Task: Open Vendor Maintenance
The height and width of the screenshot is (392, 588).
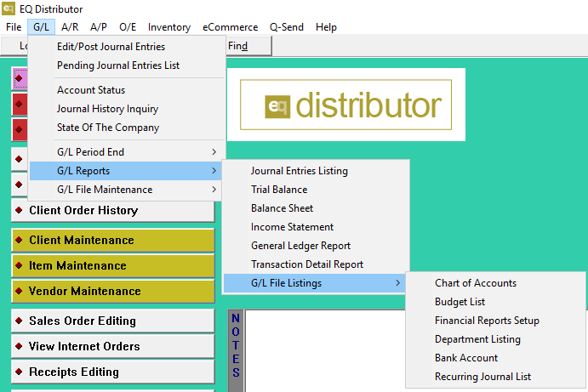Action: tap(113, 291)
